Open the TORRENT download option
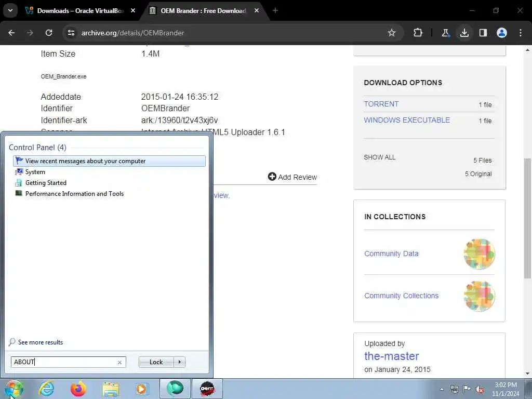This screenshot has width=532, height=399. click(381, 104)
